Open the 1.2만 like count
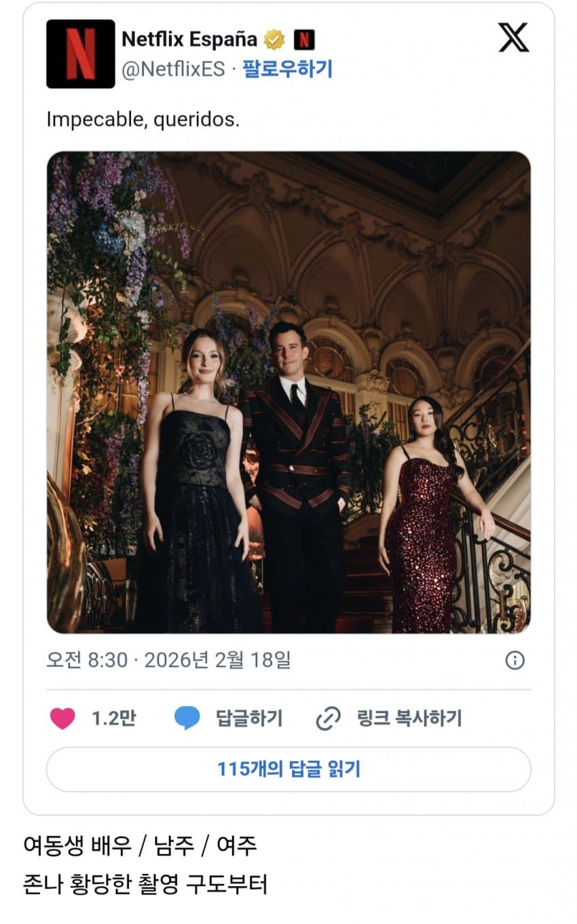The height and width of the screenshot is (924, 577). point(113,718)
